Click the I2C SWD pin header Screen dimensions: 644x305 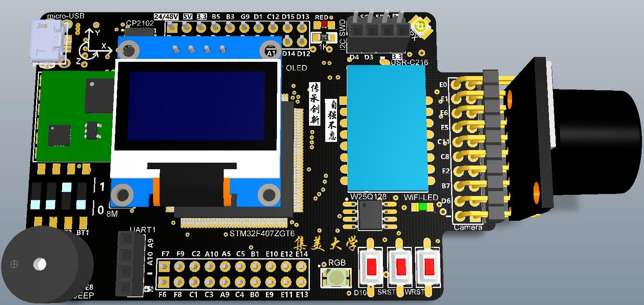[x=379, y=35]
